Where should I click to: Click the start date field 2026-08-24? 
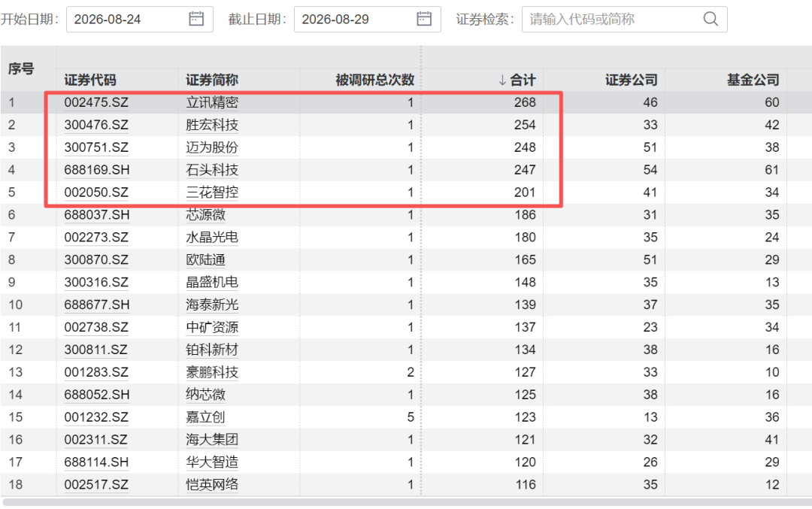tap(140, 19)
